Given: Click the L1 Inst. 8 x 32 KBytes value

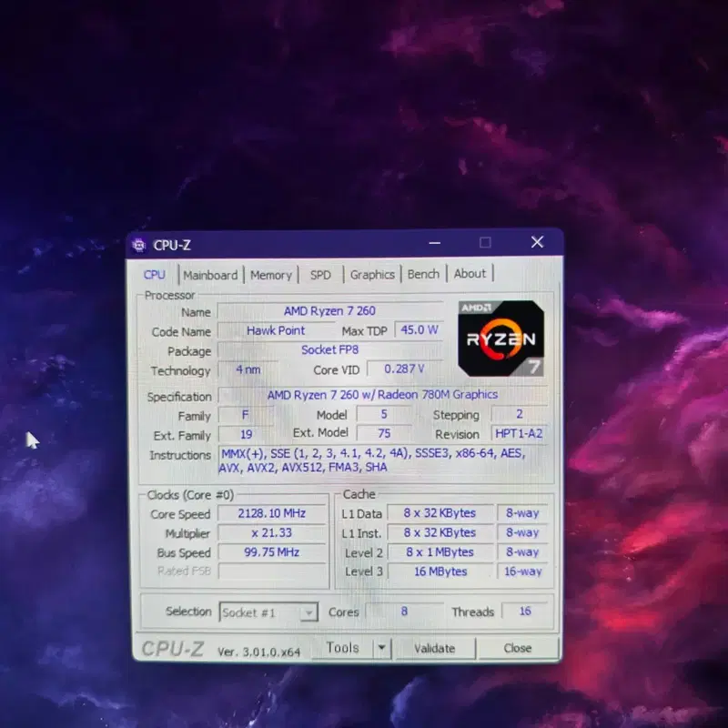Looking at the screenshot, I should click(440, 532).
